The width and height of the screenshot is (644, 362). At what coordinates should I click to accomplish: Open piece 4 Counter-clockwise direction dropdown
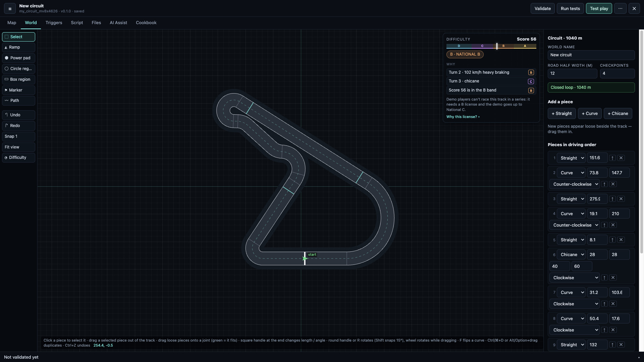(x=575, y=225)
